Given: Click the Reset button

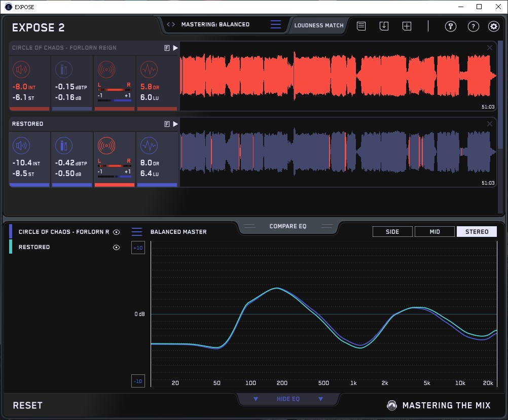Looking at the screenshot, I should point(28,405).
